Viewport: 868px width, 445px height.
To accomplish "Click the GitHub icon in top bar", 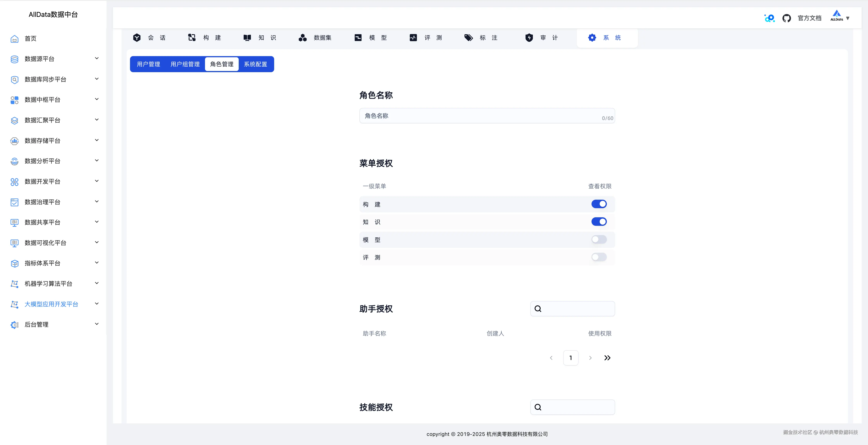I will pyautogui.click(x=787, y=18).
